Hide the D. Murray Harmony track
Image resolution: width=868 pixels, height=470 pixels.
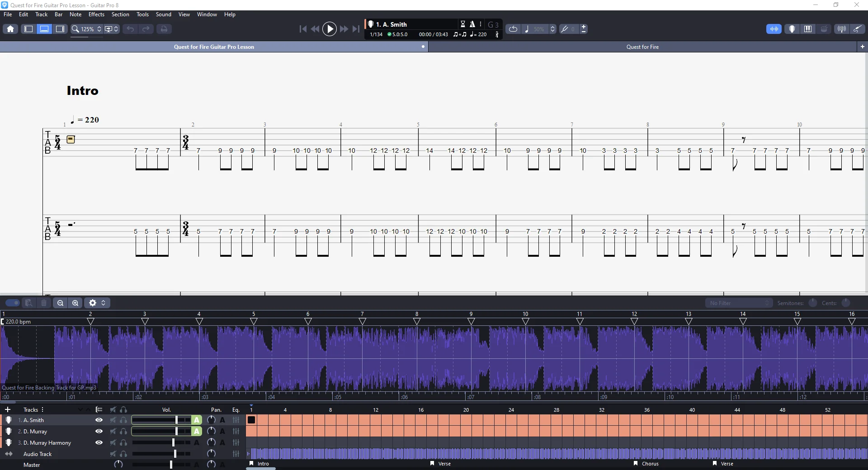[99, 442]
